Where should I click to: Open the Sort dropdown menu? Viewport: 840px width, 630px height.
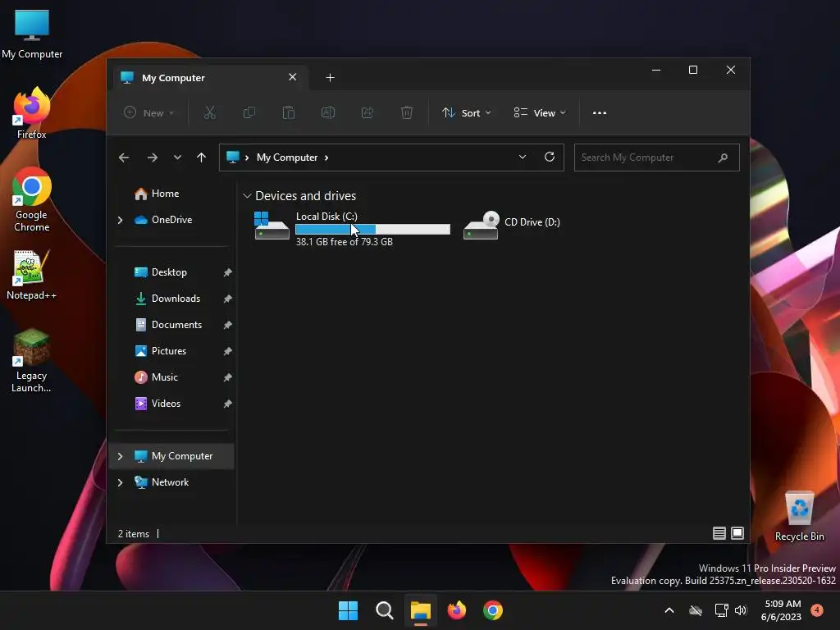click(466, 112)
